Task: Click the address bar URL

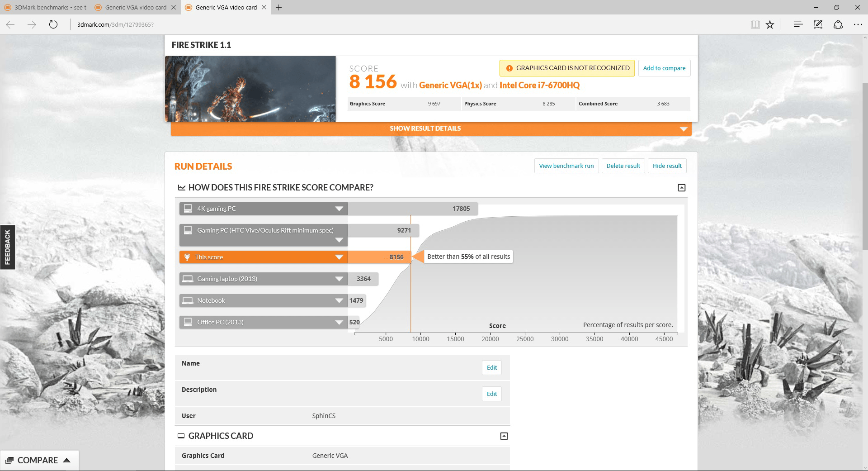Action: click(x=115, y=24)
